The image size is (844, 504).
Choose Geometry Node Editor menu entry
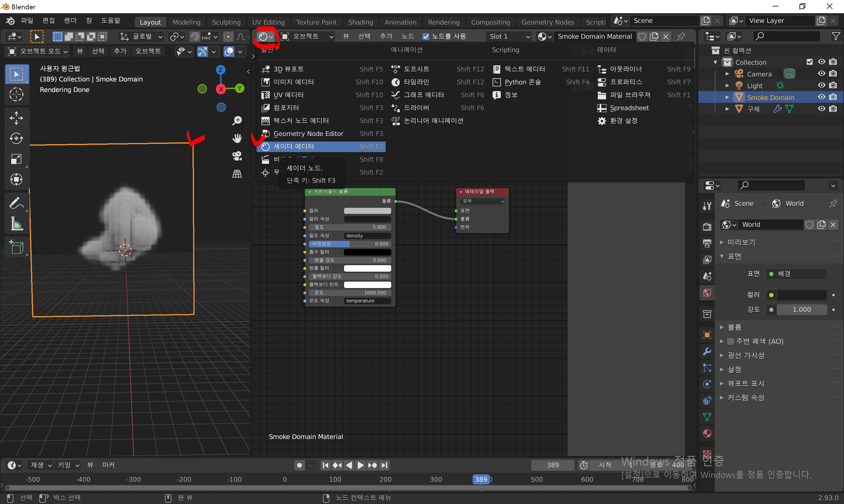(321, 134)
